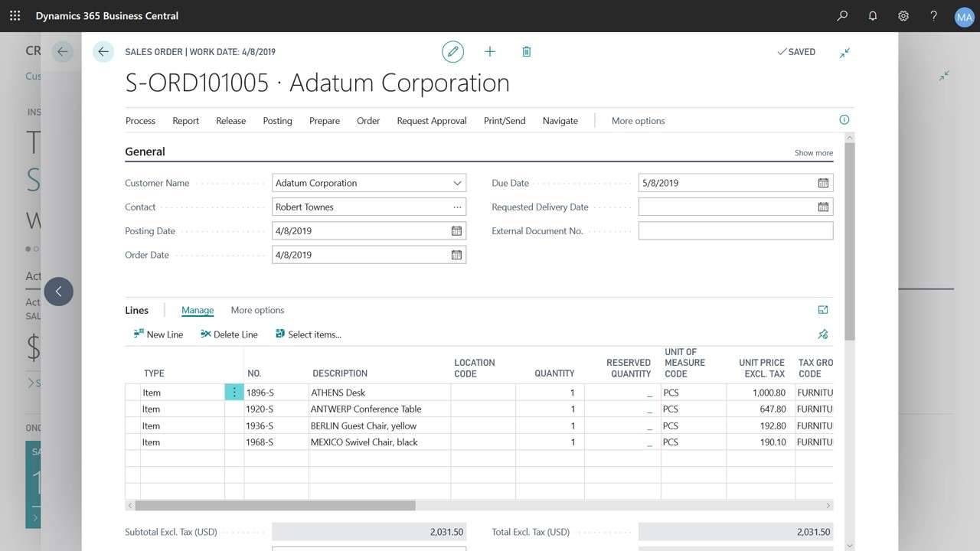
Task: Open the Report menu
Action: click(x=185, y=121)
